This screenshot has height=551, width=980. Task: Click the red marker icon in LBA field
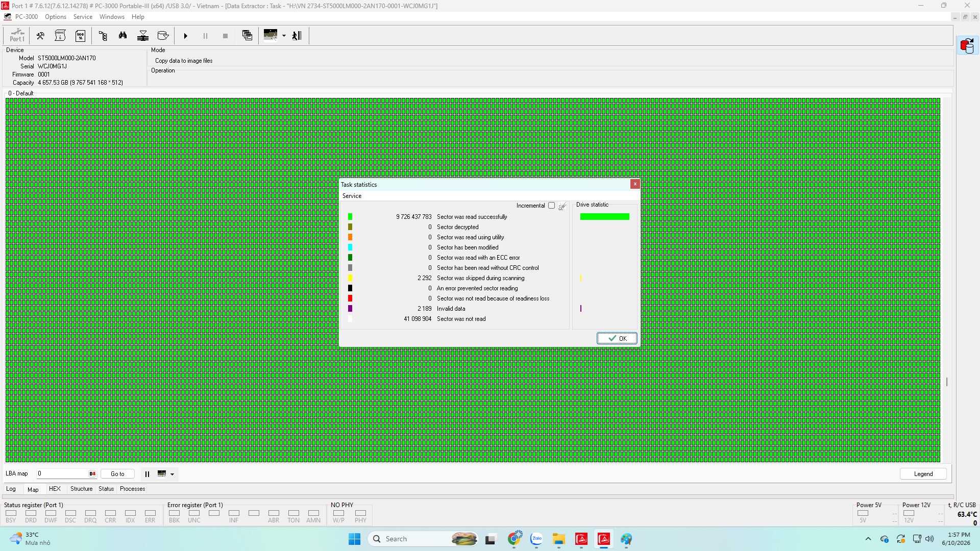click(92, 474)
